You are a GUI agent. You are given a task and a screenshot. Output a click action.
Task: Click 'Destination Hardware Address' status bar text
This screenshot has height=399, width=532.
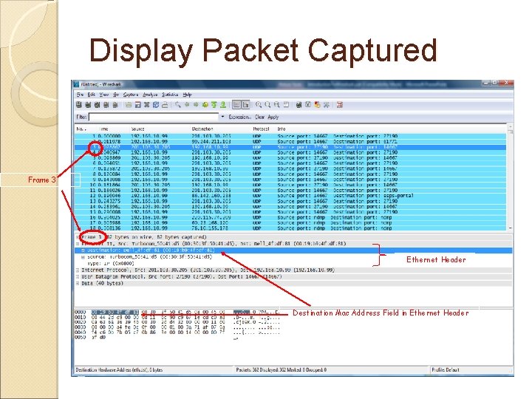(x=119, y=370)
